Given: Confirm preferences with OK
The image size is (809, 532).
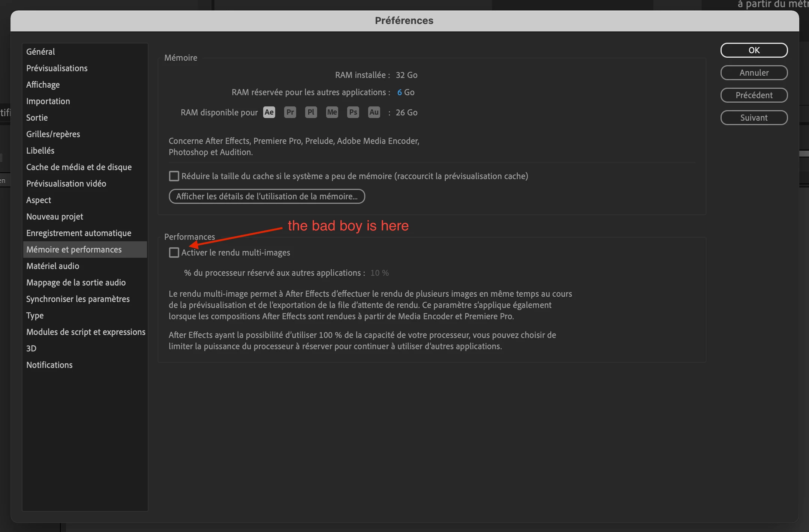Looking at the screenshot, I should point(754,50).
